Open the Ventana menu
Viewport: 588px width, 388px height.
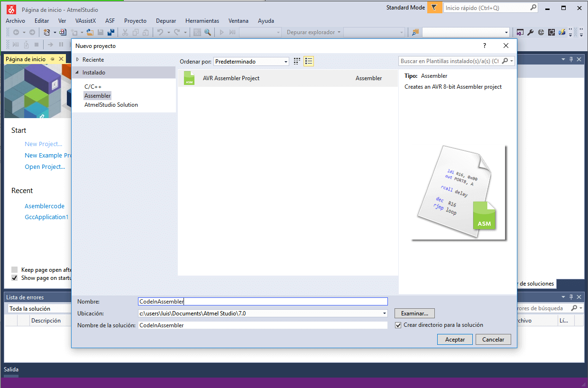click(239, 21)
